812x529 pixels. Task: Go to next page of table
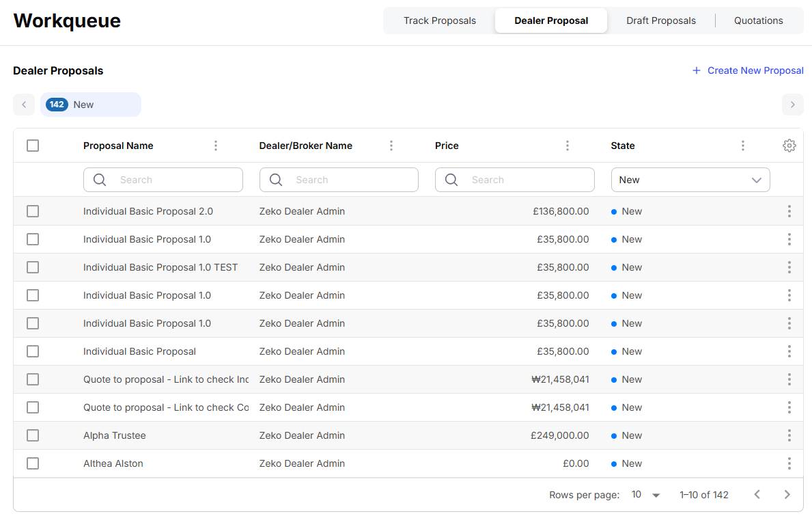pos(787,494)
